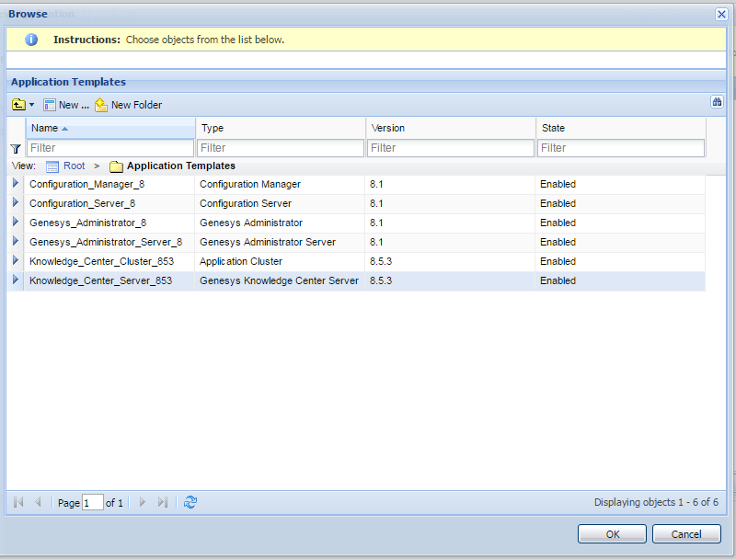Click the filter funnel icon
The image size is (736, 560).
point(15,148)
